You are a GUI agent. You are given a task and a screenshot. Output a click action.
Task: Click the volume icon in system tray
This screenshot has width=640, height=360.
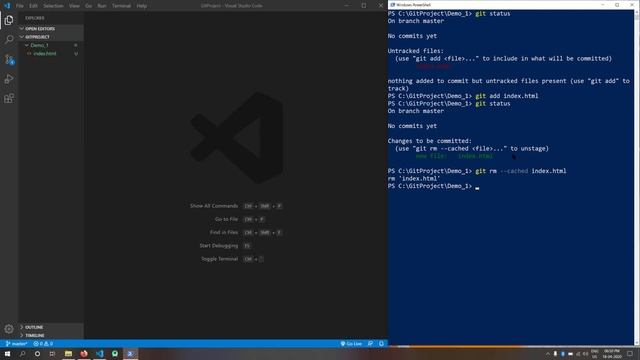(x=586, y=354)
